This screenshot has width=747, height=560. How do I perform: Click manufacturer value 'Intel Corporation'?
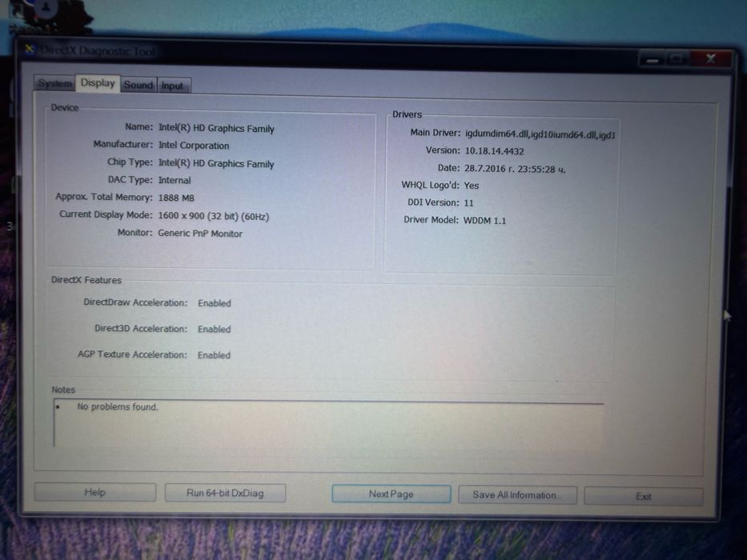[x=194, y=146]
